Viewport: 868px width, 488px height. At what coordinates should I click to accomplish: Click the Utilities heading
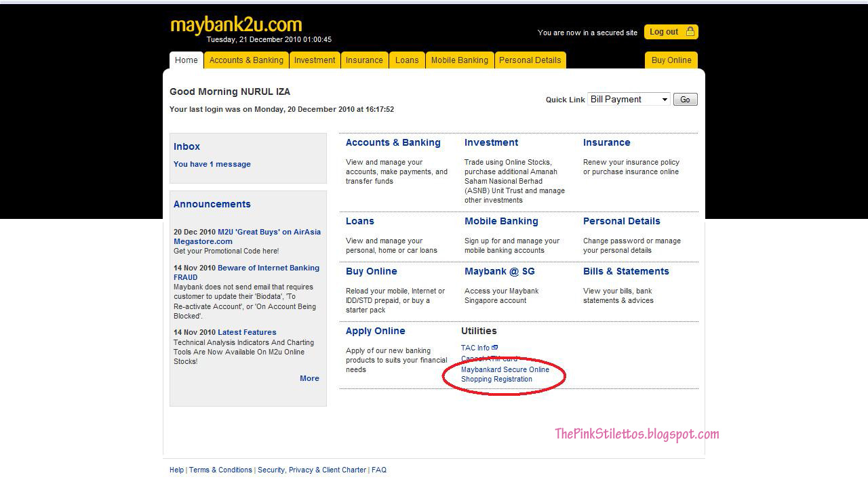click(479, 331)
